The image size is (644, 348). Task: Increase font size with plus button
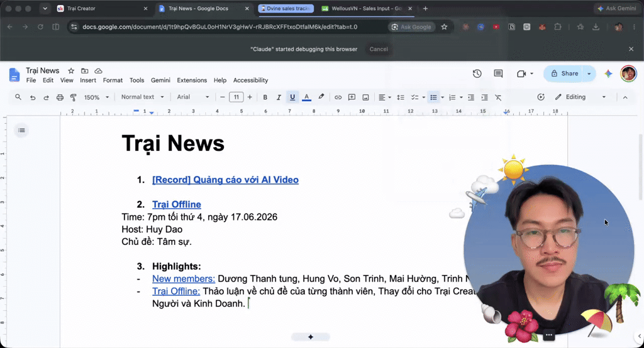(250, 97)
